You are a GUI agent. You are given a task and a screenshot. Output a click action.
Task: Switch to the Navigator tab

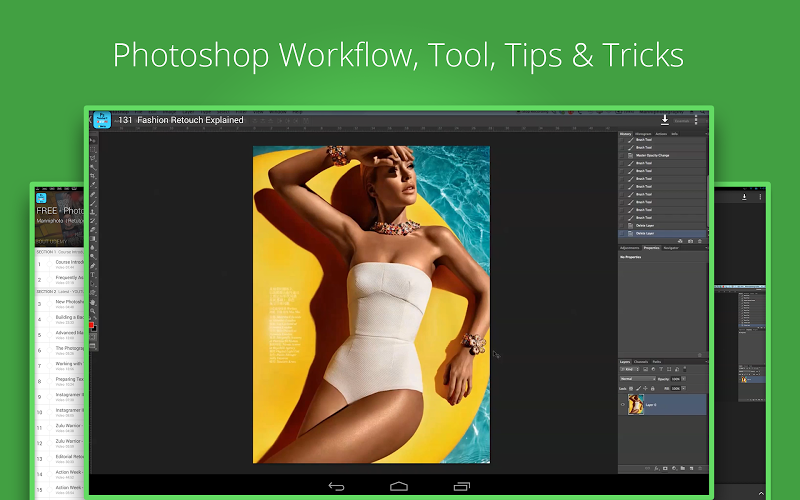click(671, 248)
